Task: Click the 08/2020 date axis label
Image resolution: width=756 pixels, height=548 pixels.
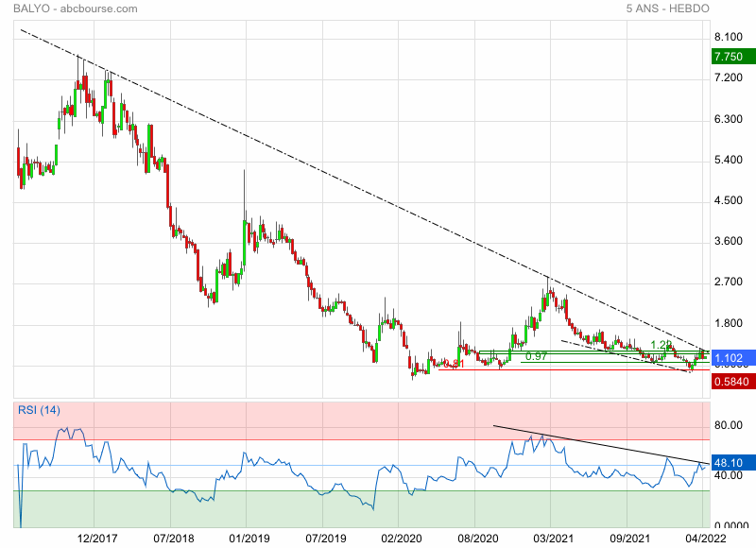Action: click(x=478, y=539)
